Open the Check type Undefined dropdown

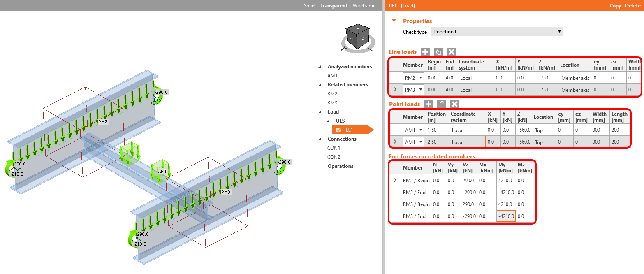tap(558, 31)
